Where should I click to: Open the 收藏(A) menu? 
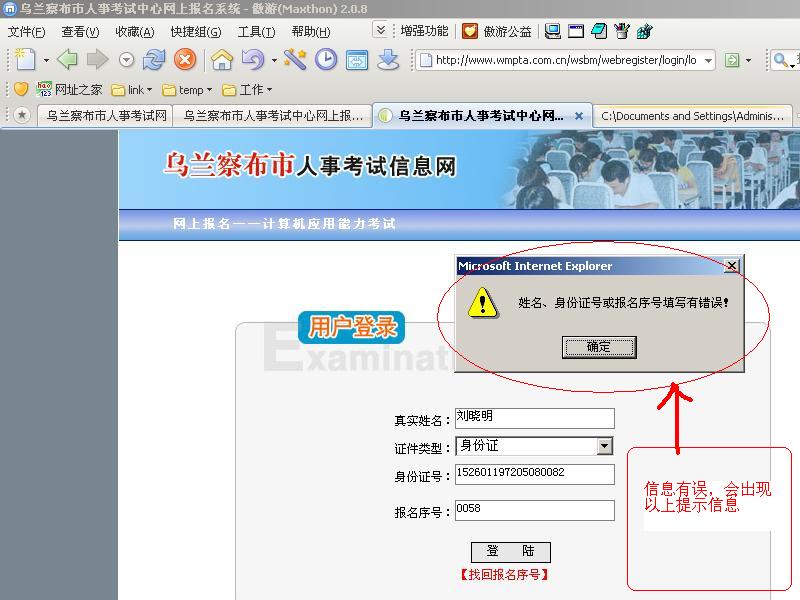point(135,32)
